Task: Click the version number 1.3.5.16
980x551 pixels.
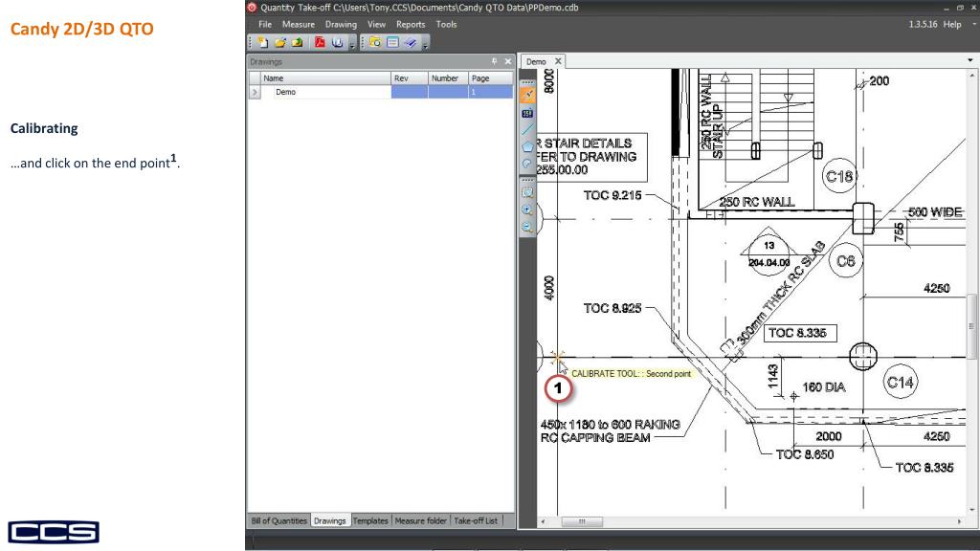Action: [923, 24]
